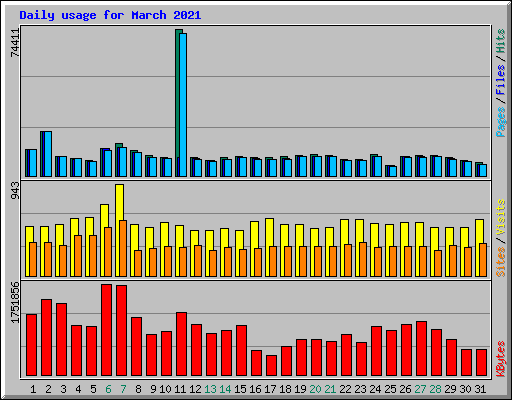Screen dimensions: 512x400
Task: Click the KBytes axis value 1751856
Action: tap(15, 302)
